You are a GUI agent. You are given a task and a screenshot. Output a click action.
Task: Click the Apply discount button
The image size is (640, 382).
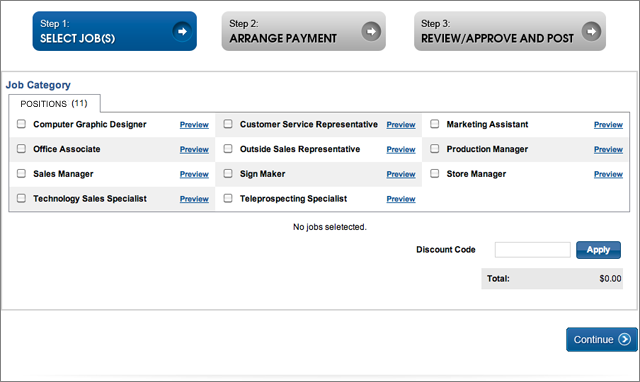tap(598, 250)
